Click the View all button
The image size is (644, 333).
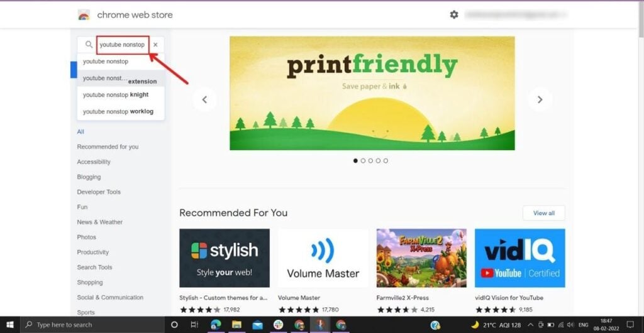[544, 213]
